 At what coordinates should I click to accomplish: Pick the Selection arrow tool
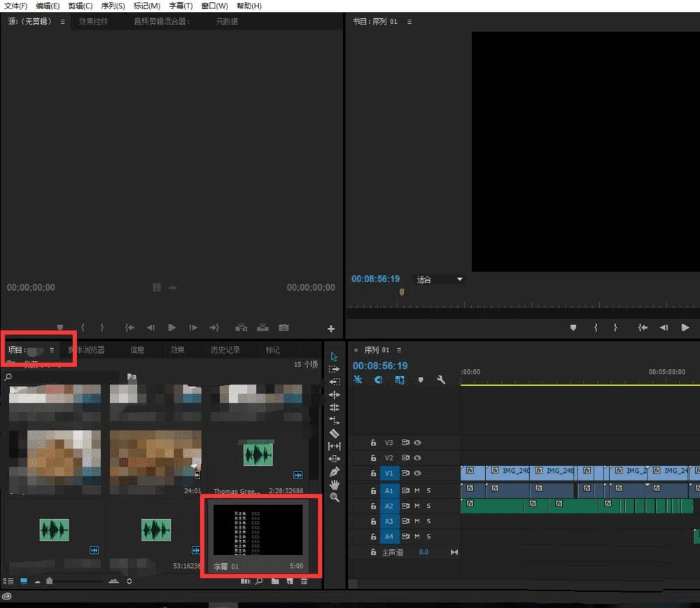click(x=334, y=357)
